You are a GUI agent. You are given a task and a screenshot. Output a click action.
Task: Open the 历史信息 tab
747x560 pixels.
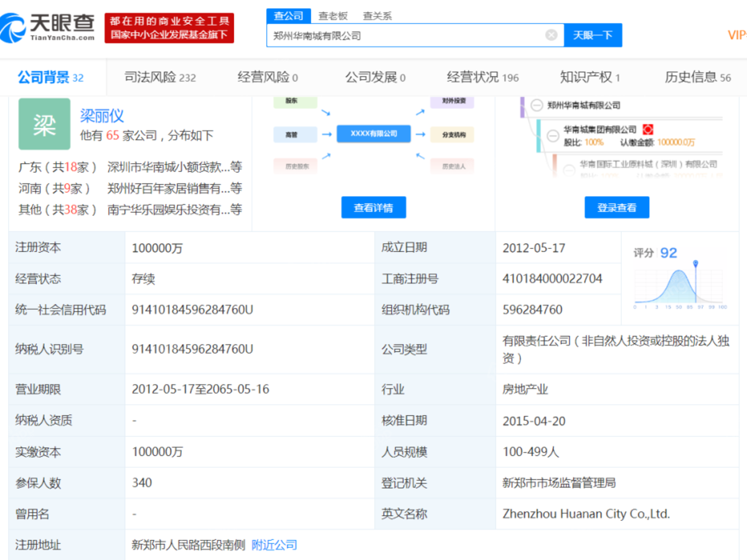pos(698,78)
